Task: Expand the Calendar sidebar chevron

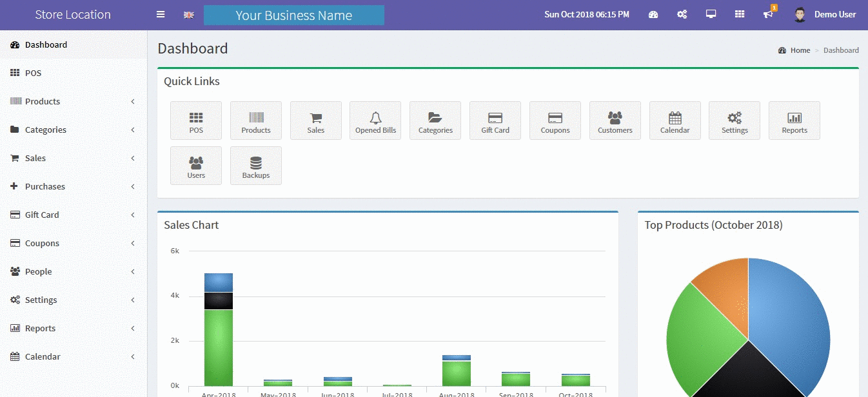Action: [x=132, y=357]
